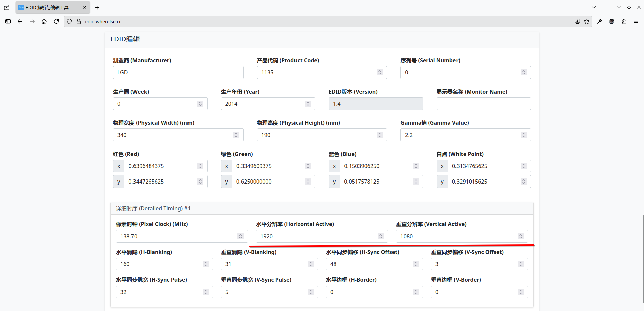
Task: Go to the browser home page icon
Action: (x=44, y=21)
